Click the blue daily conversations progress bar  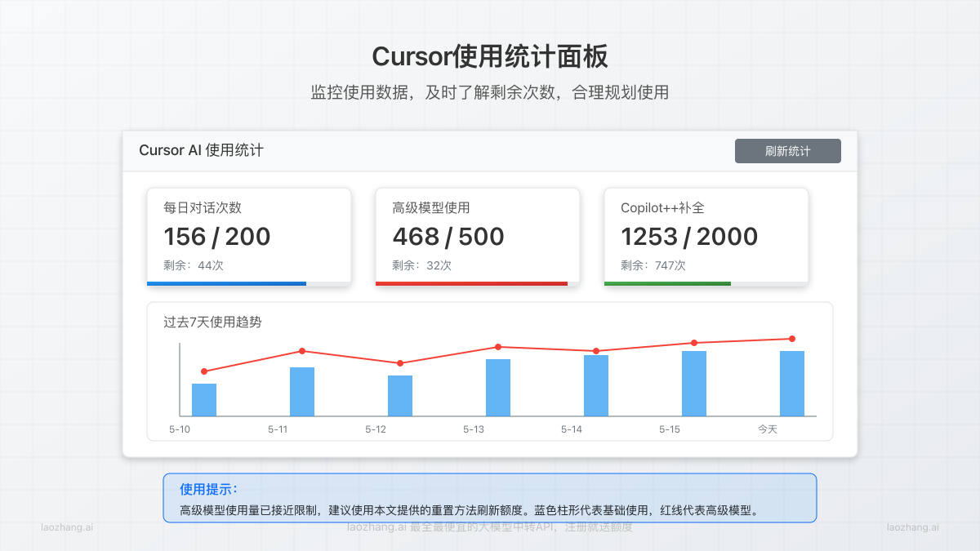pos(226,283)
